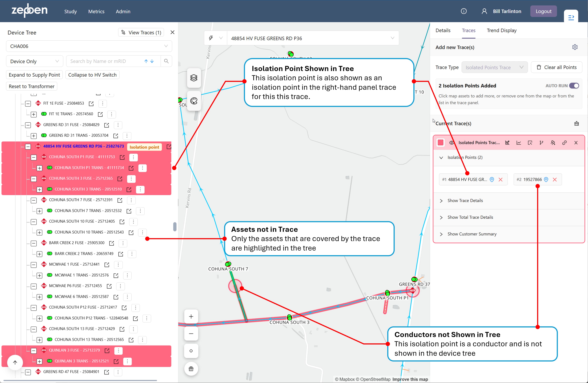Collapse Isolation Points (2) section
Screen dimensions: 588x383
[x=441, y=158]
